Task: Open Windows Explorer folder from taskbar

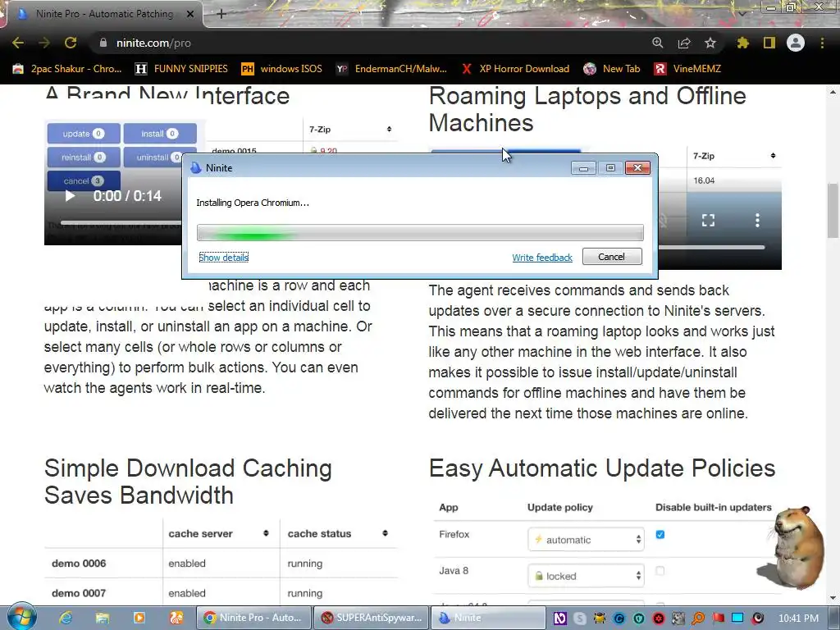Action: pyautogui.click(x=103, y=618)
